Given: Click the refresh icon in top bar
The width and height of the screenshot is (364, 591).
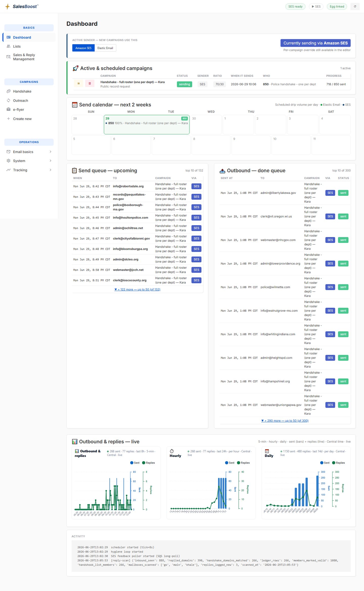Looking at the screenshot, I should [355, 7].
